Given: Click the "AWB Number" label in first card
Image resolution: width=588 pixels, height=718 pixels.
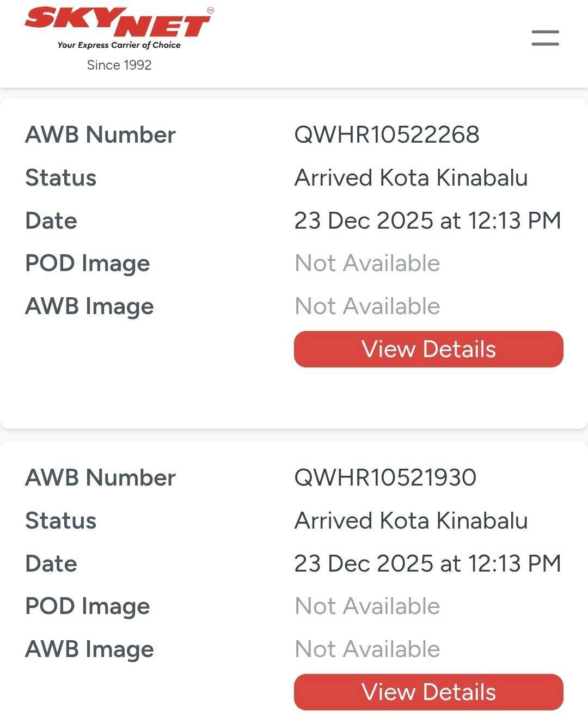Looking at the screenshot, I should [100, 134].
